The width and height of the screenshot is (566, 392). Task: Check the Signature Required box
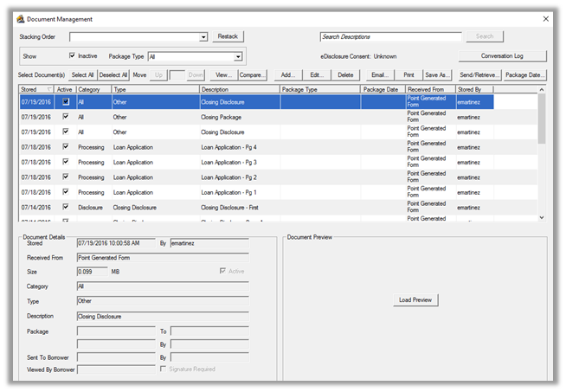[x=164, y=369]
